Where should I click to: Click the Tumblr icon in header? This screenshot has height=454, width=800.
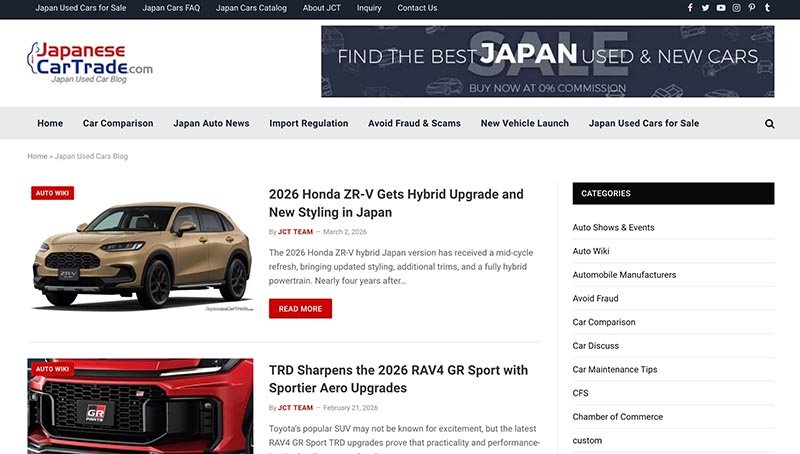click(x=767, y=8)
